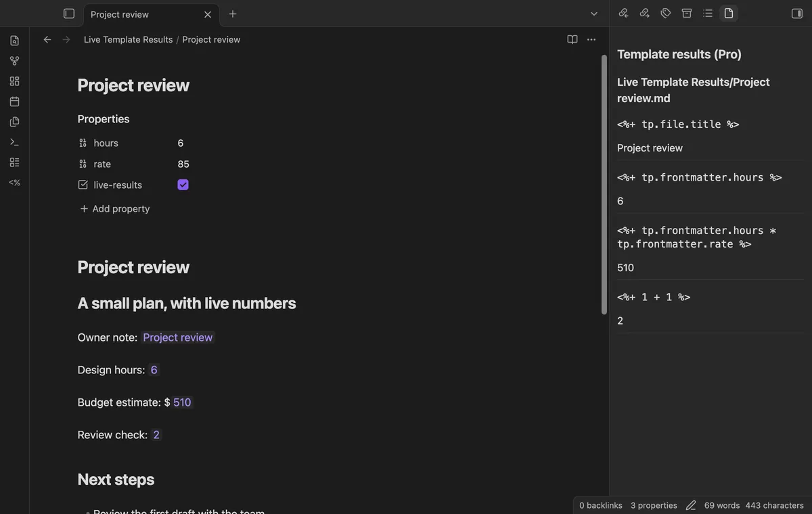Toggle the right sidebar panel icon
Viewport: 812px width, 514px height.
point(797,14)
